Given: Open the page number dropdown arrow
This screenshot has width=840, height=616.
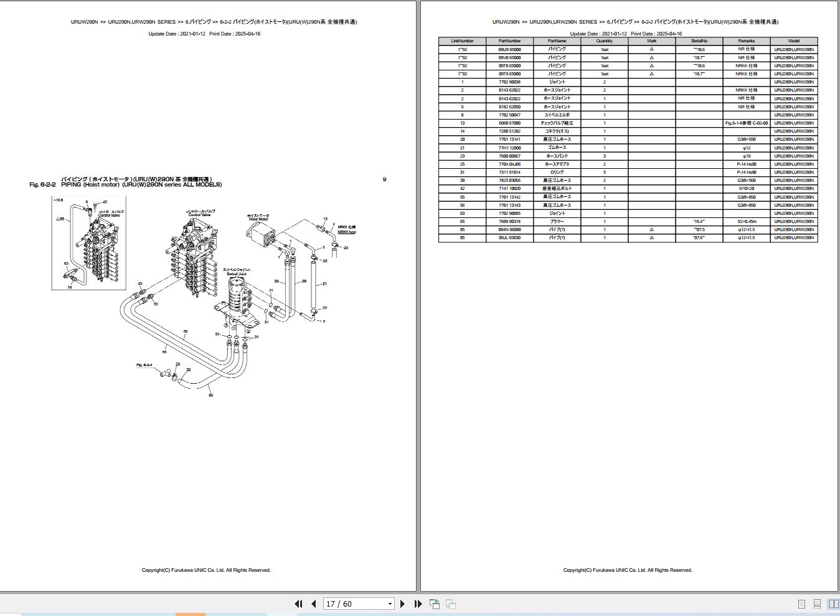Looking at the screenshot, I should pyautogui.click(x=390, y=604).
